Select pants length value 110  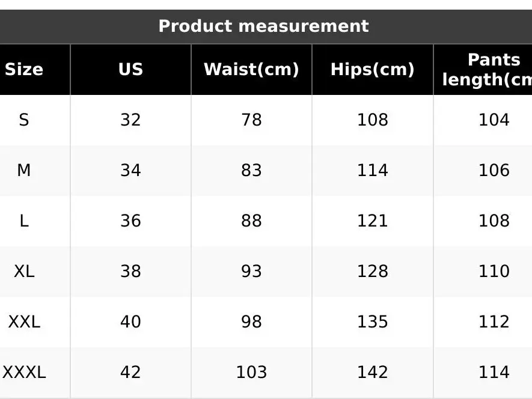click(494, 272)
